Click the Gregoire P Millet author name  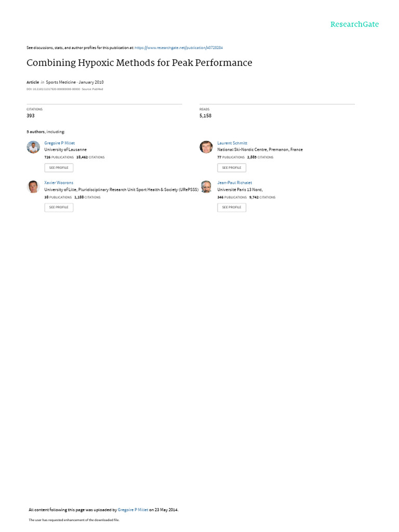point(59,143)
